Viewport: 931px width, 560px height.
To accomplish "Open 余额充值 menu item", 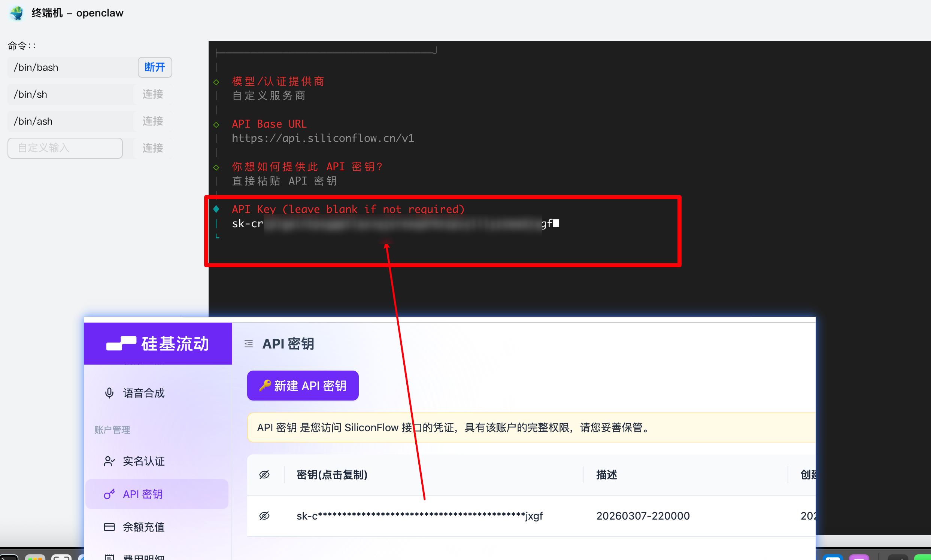I will pos(143,527).
